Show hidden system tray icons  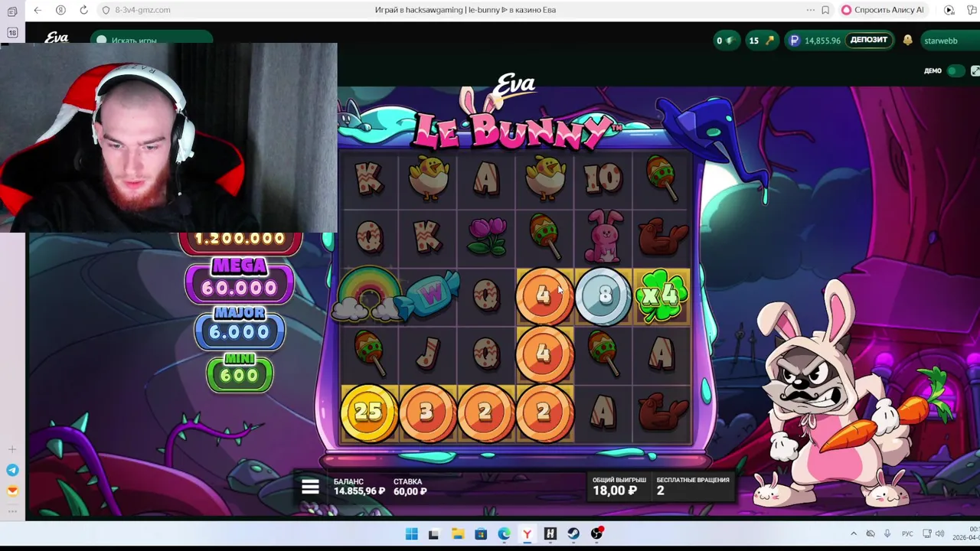coord(854,533)
